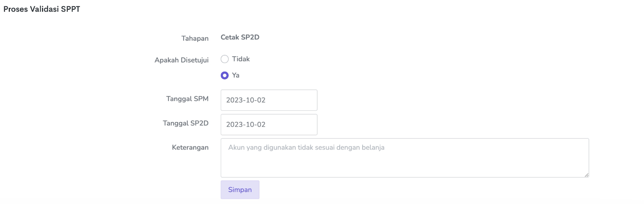
Task: Click the "Keterangan" field label
Action: (x=190, y=147)
